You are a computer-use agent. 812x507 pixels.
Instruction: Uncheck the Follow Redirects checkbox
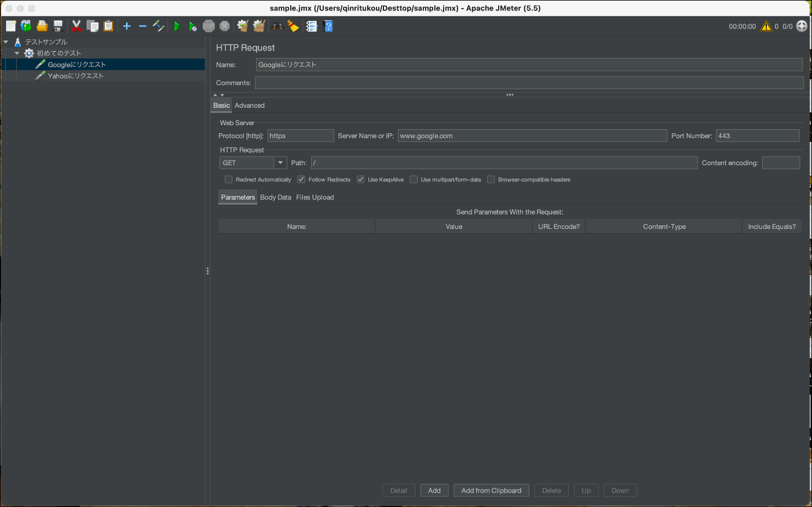[x=301, y=180]
